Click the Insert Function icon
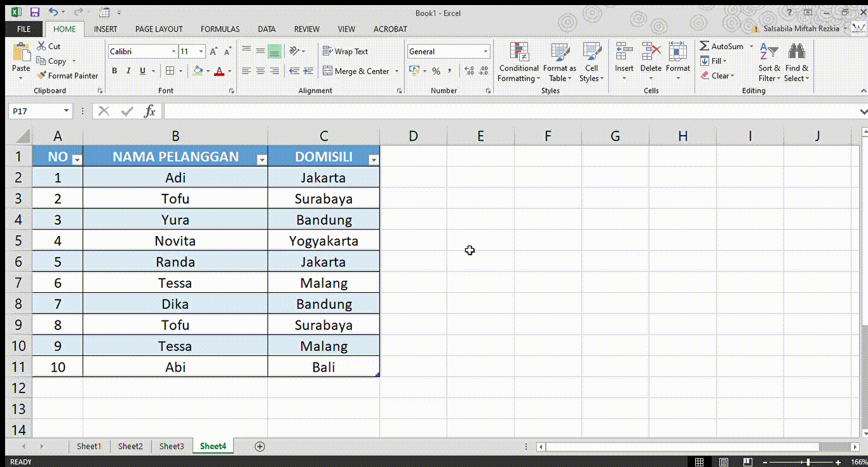The width and height of the screenshot is (868, 467). 150,110
